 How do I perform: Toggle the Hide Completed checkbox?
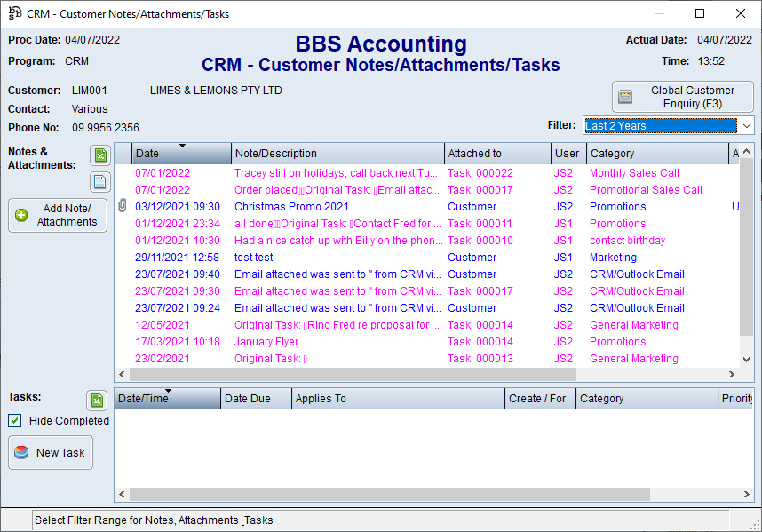pyautogui.click(x=15, y=421)
